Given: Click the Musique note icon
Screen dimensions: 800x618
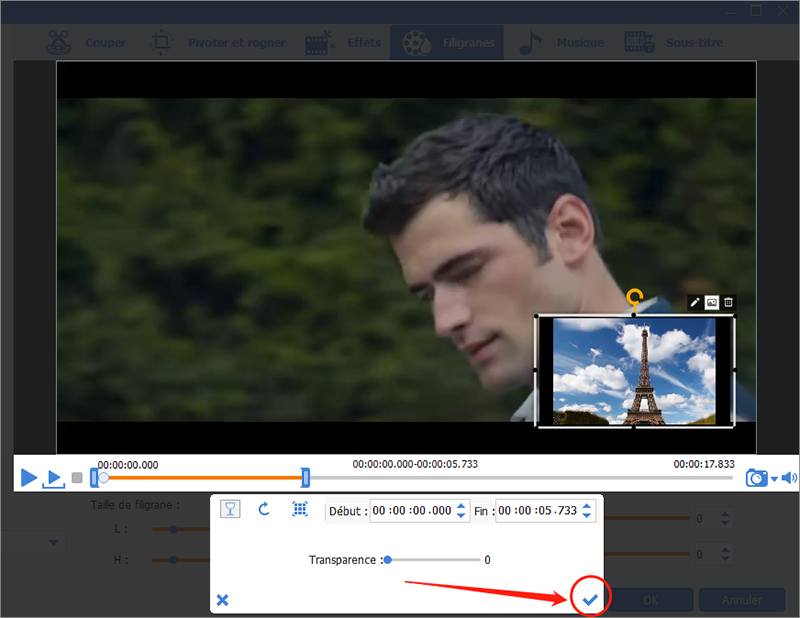Looking at the screenshot, I should [x=530, y=43].
